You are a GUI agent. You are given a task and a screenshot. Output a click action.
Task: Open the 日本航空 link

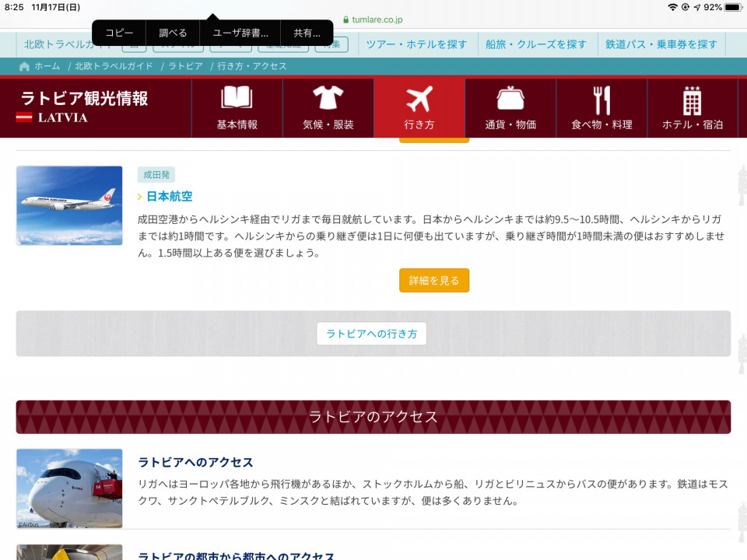[169, 196]
